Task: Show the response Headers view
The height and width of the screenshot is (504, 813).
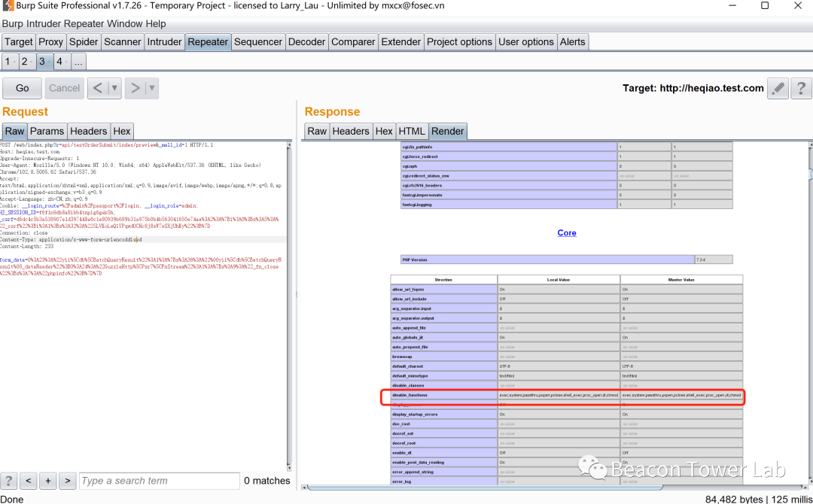Action: pos(351,131)
